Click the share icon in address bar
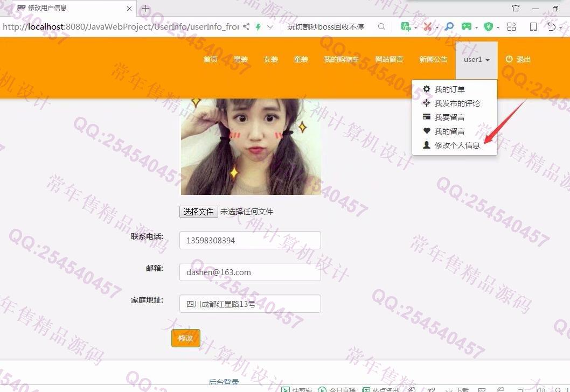Viewport: 570px width, 392px height. tap(246, 26)
